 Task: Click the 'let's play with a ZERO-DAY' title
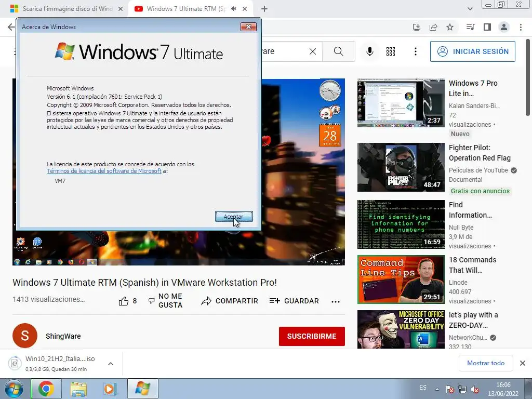pyautogui.click(x=473, y=320)
